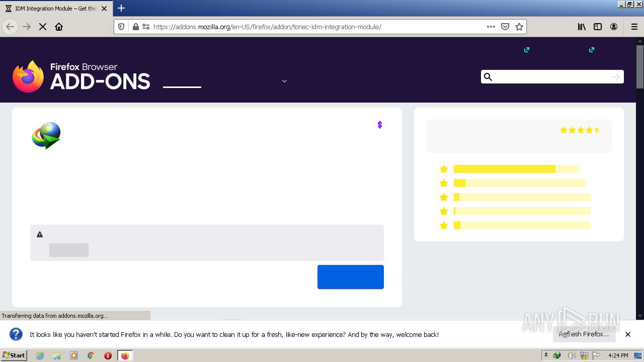
Task: Submit search with arrow button
Action: (616, 77)
